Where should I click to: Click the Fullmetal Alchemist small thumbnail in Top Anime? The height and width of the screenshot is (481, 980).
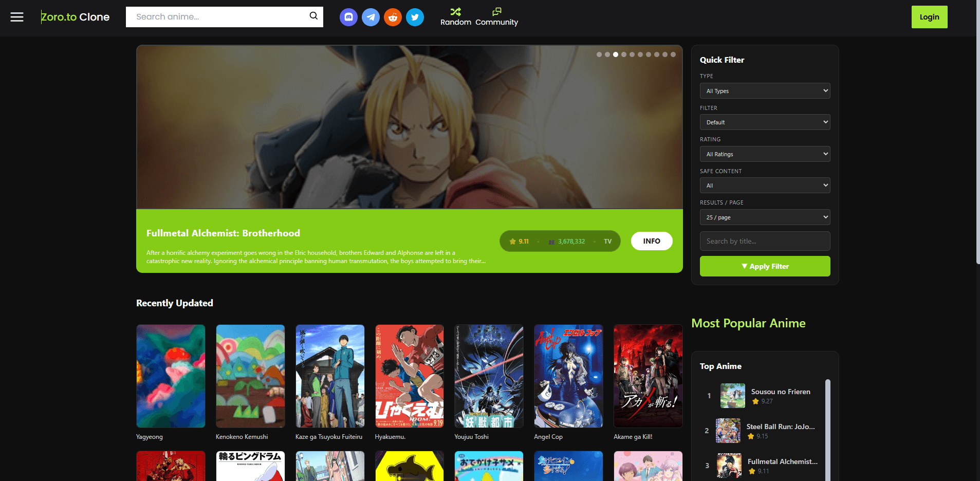(729, 466)
